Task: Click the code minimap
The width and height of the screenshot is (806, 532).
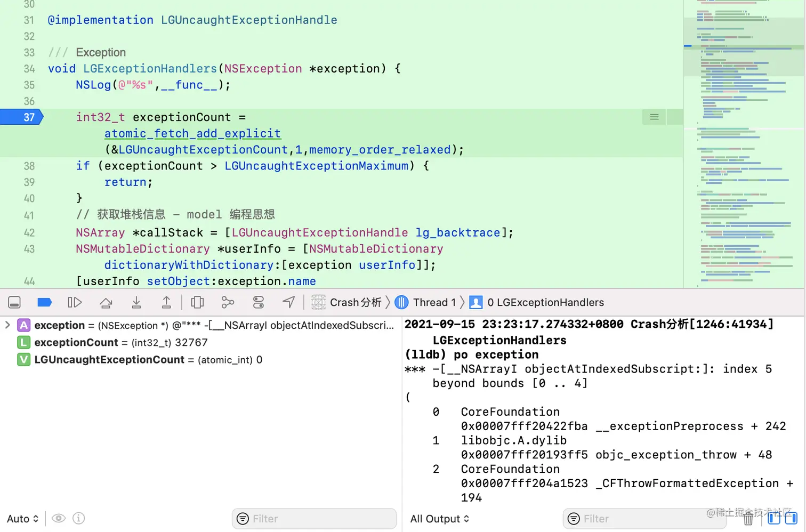Action: [x=744, y=144]
